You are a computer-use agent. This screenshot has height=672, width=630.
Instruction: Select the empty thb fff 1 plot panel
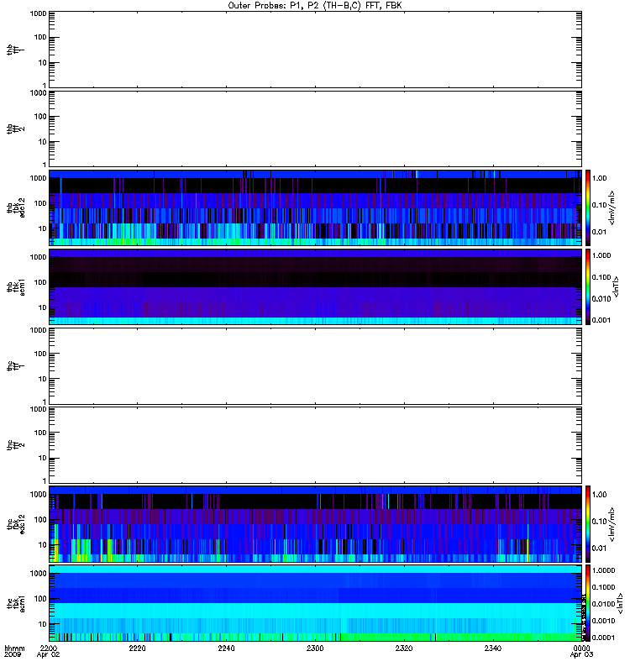pyautogui.click(x=315, y=50)
